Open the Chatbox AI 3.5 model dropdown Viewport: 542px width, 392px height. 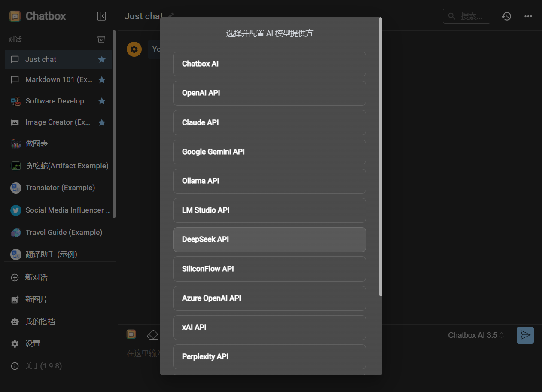point(476,335)
